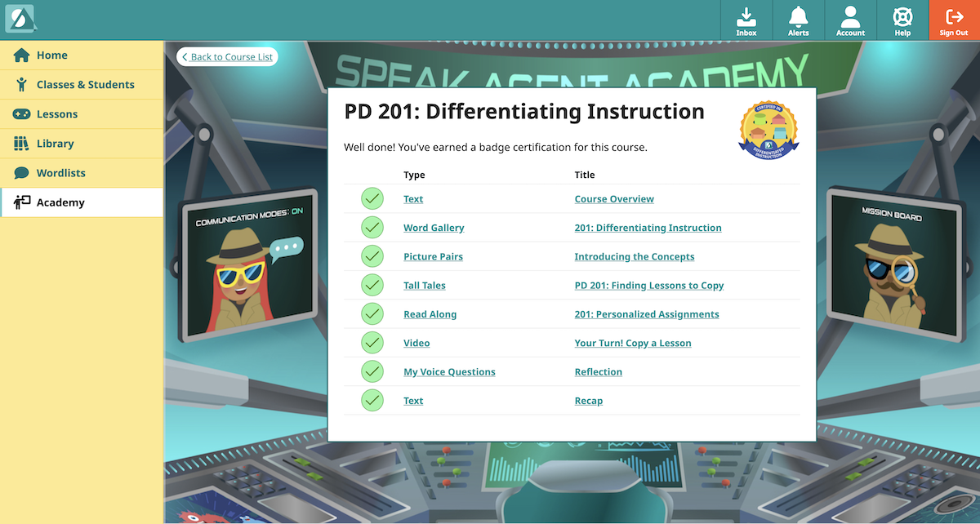This screenshot has height=524, width=980.
Task: Click the Tall Tales type link
Action: [x=424, y=286]
